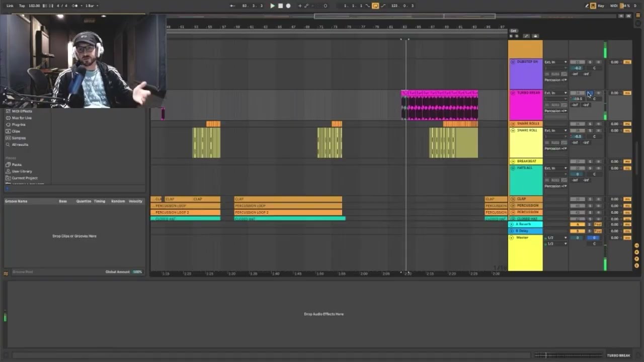Solo the DUBSTEP SN track

[590, 62]
